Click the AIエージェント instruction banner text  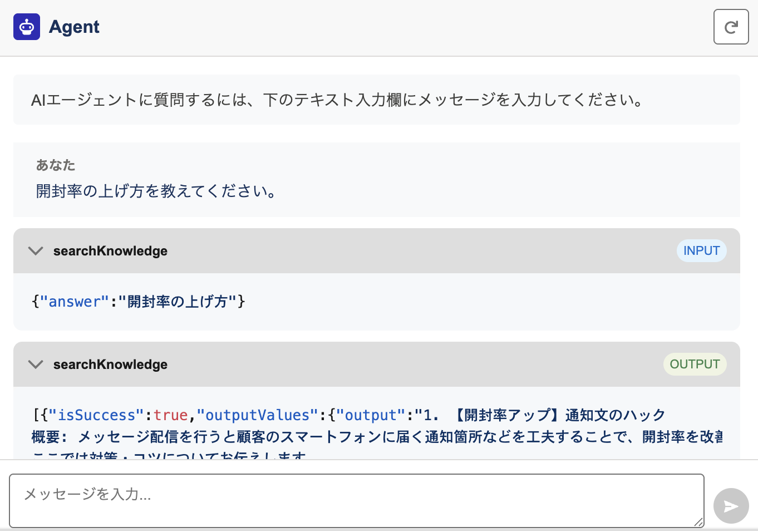click(x=337, y=100)
